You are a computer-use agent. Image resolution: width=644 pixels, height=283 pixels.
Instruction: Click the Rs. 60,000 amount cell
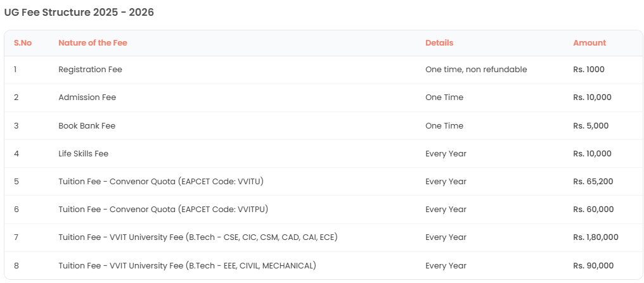point(593,210)
